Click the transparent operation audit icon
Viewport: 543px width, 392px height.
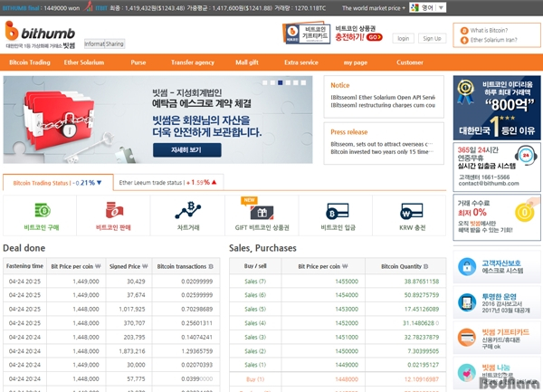[467, 302]
